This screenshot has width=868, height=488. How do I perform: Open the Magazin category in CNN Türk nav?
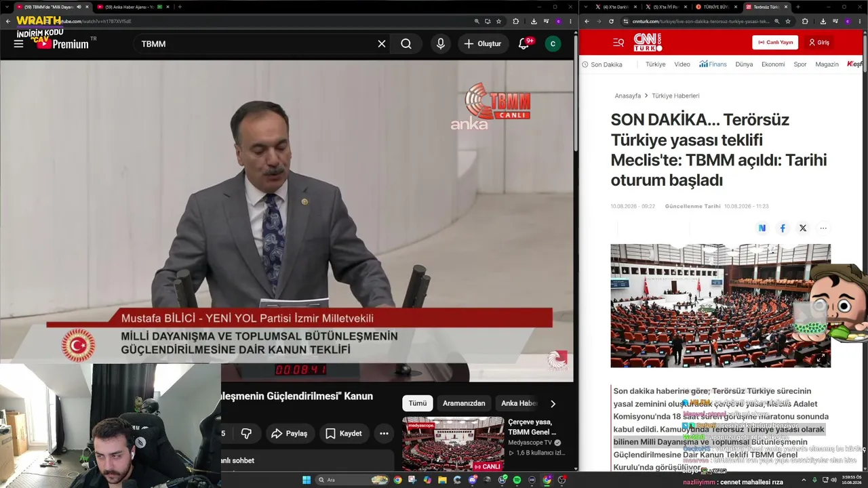pyautogui.click(x=827, y=64)
